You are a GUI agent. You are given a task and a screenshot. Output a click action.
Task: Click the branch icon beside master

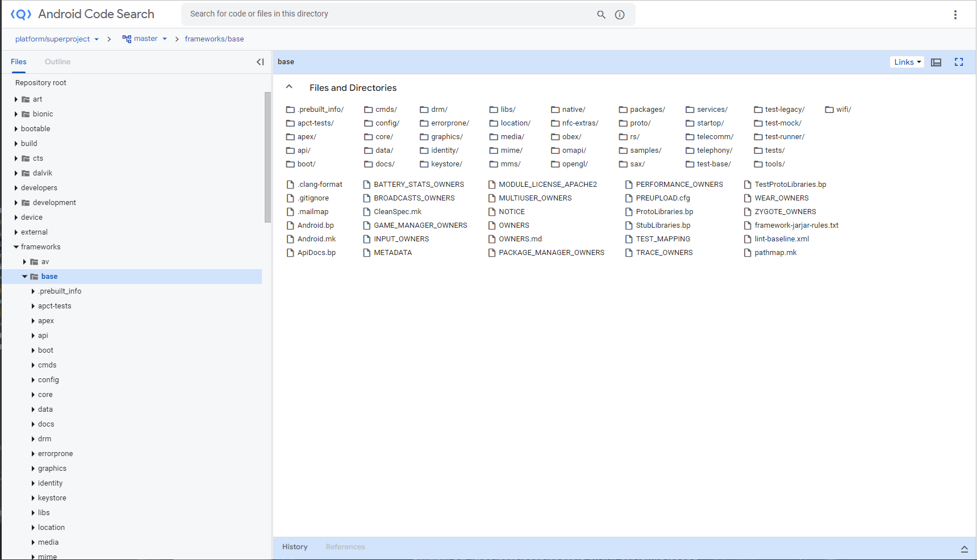click(127, 39)
